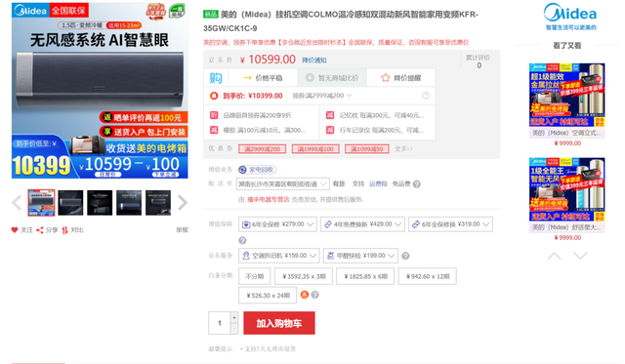Click the star icon for 降价提醒
Image resolution: width=625 pixels, height=364 pixels.
click(385, 78)
